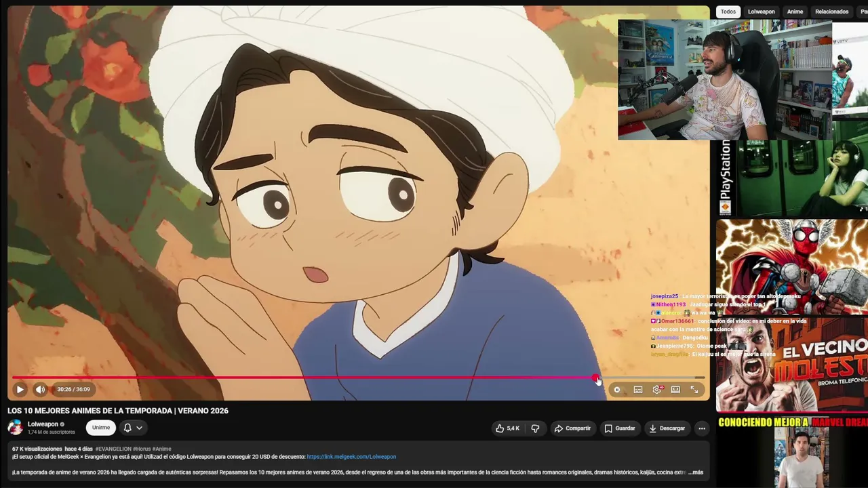This screenshot has width=868, height=488.
Task: Dislike the video with thumbs down
Action: pyautogui.click(x=535, y=428)
